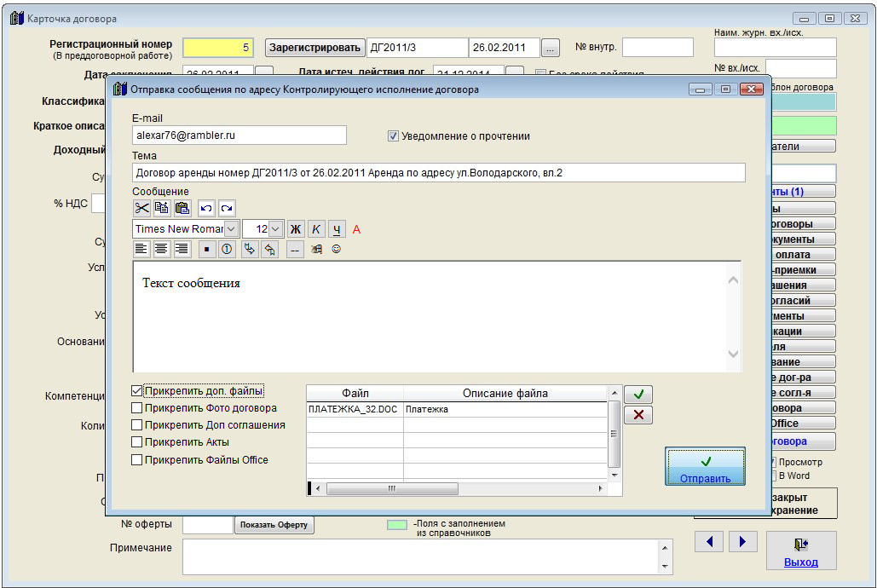Click the Paste clipboard icon
Viewport: 877px width, 588px height.
[x=182, y=207]
